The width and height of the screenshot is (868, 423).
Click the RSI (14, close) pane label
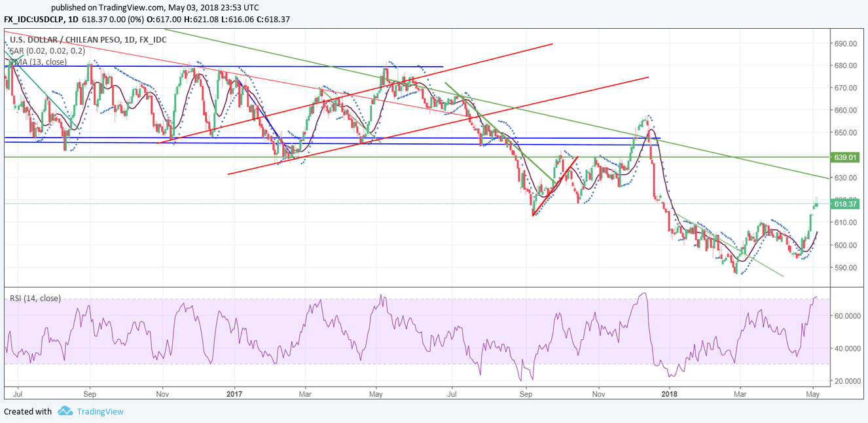click(x=35, y=299)
